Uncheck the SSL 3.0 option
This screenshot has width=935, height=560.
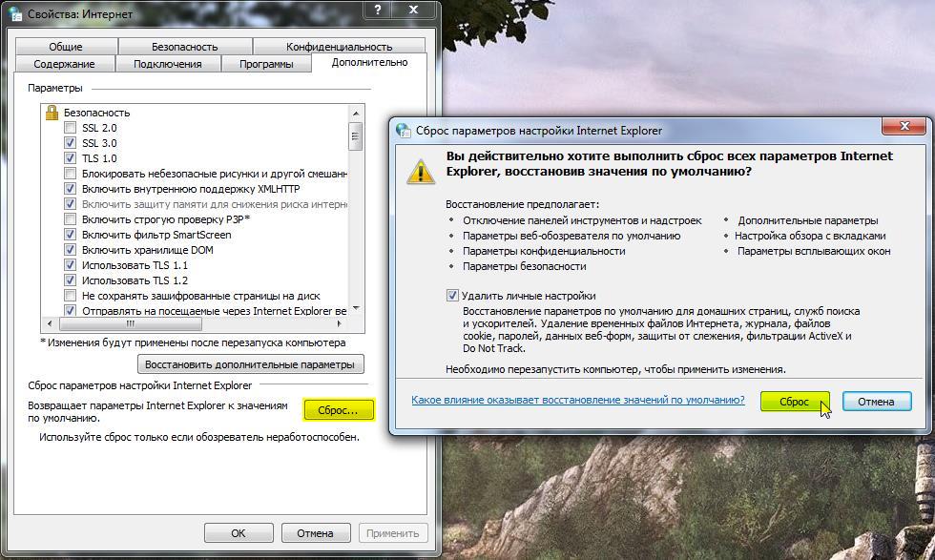point(71,143)
